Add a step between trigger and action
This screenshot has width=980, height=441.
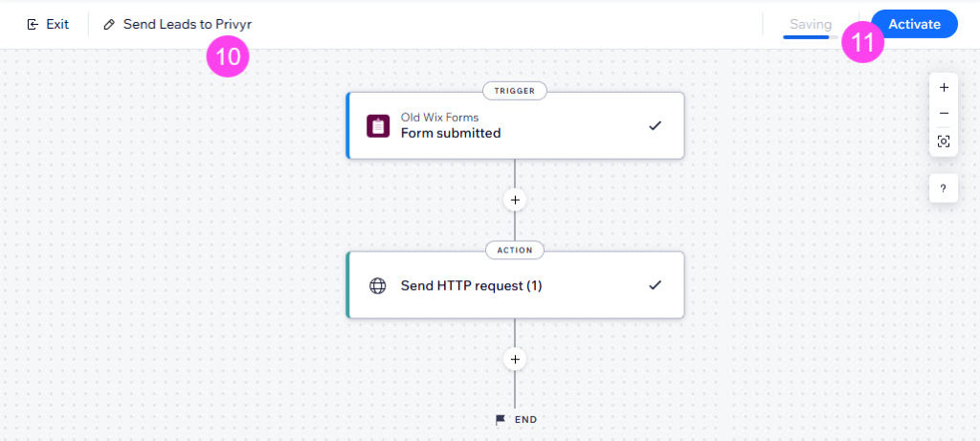click(x=515, y=200)
